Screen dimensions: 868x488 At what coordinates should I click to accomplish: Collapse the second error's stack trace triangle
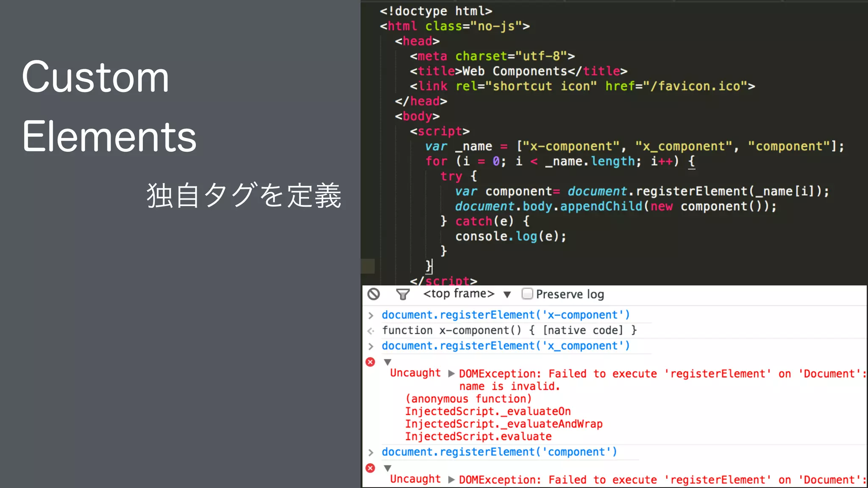pos(387,468)
